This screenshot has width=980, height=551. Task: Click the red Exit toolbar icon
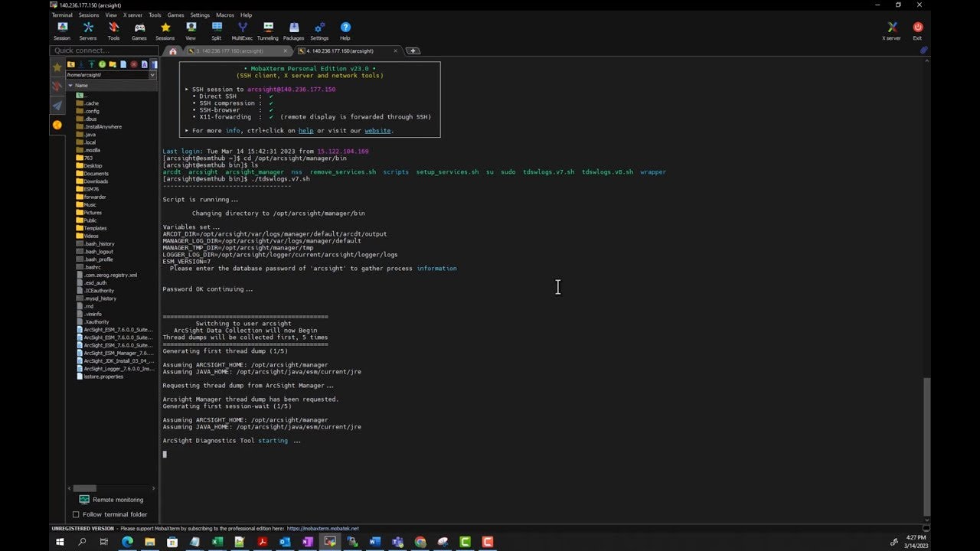pyautogui.click(x=917, y=31)
